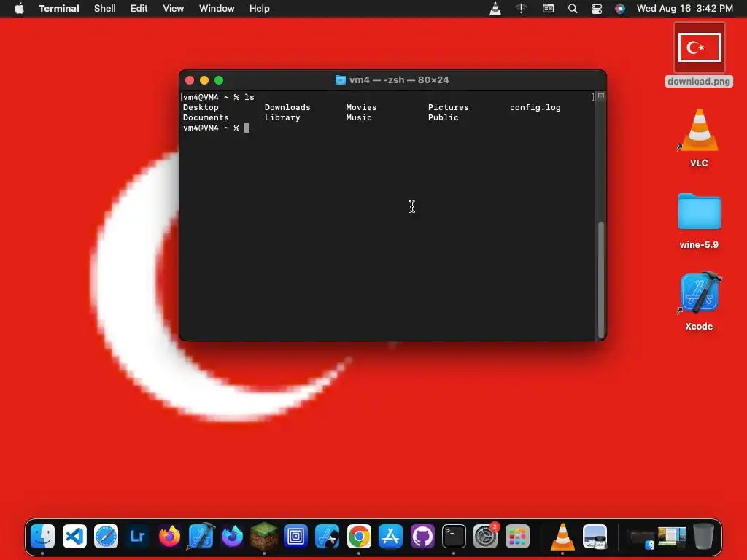The height and width of the screenshot is (560, 747).
Task: Open VLC cone in menu bar
Action: click(x=495, y=8)
